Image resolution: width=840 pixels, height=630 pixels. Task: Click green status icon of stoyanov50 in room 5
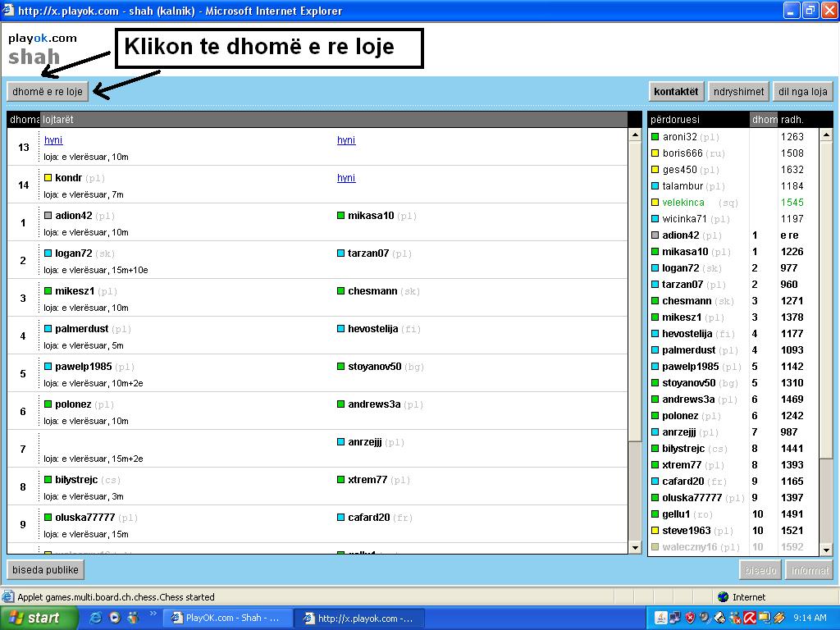pyautogui.click(x=340, y=367)
